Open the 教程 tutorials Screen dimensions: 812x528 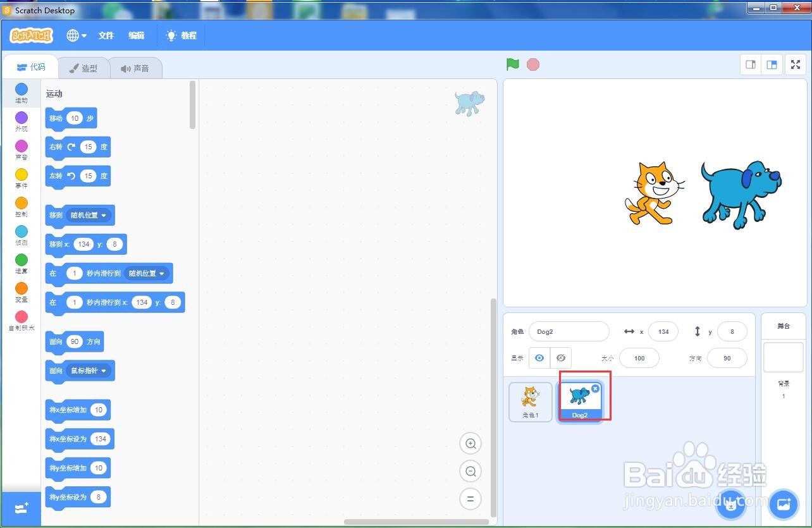(181, 35)
